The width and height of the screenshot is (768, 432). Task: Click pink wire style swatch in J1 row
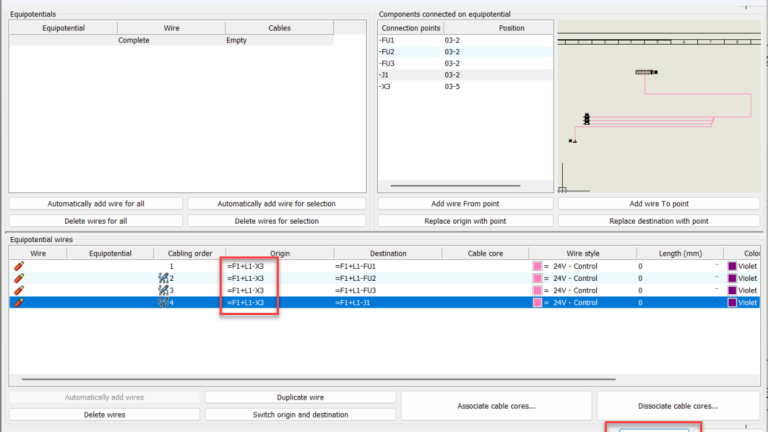click(x=537, y=303)
